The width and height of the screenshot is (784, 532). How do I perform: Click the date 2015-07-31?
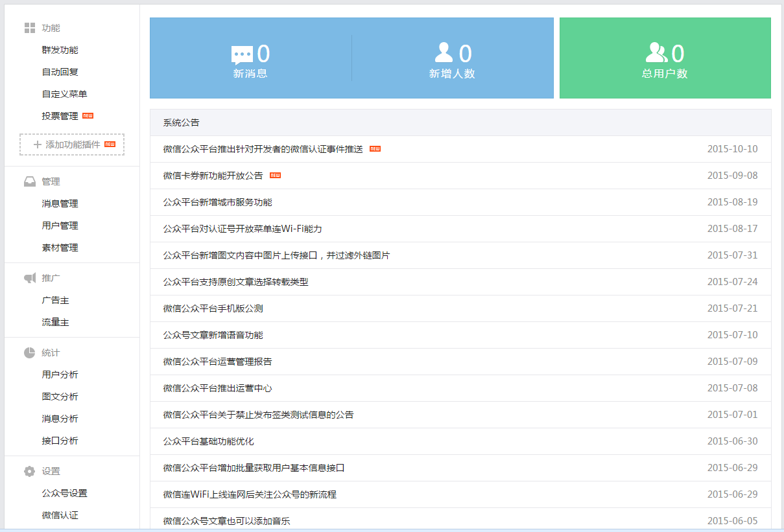pos(732,255)
